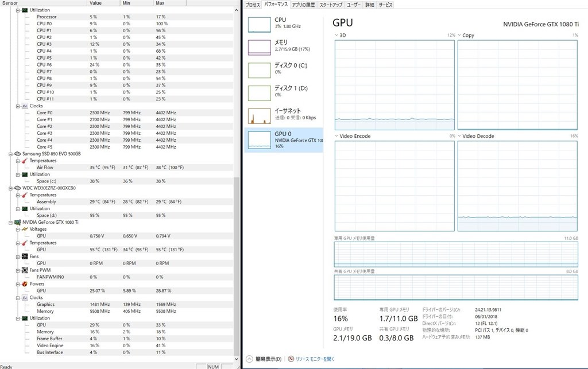Switch to the パフォーマンス tab

coord(276,5)
